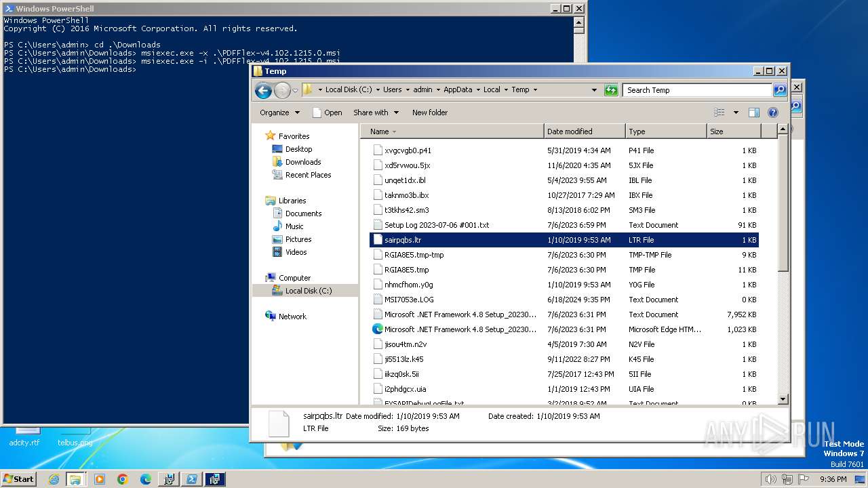Expand the AppData breadcrumb arrow

[477, 89]
